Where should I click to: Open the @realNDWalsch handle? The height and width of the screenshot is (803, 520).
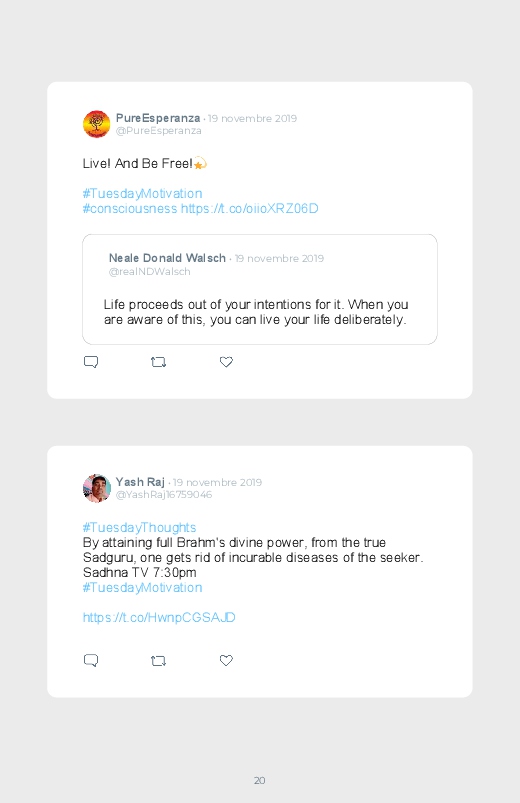pos(150,271)
